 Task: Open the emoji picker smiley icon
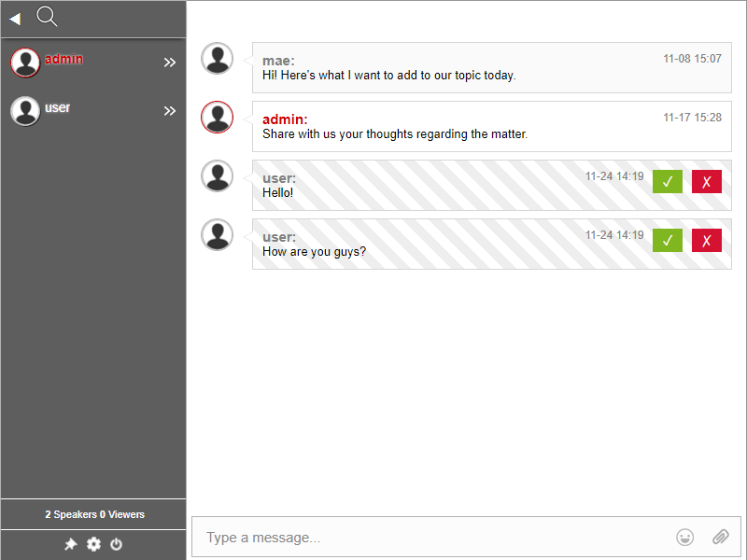tap(685, 537)
